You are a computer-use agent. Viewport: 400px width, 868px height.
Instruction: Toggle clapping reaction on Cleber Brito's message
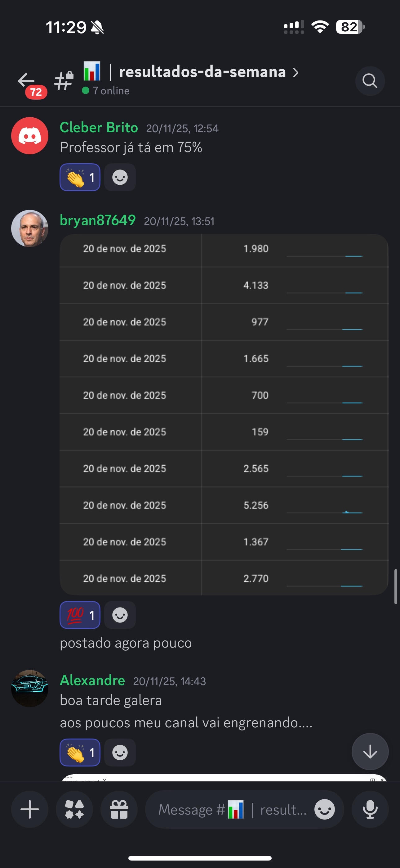click(x=80, y=177)
